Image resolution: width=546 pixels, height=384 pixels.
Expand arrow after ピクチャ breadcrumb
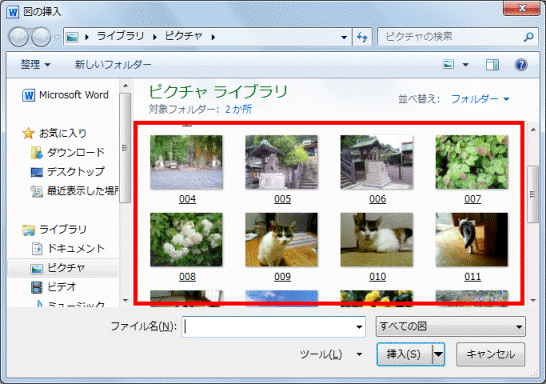coord(213,37)
